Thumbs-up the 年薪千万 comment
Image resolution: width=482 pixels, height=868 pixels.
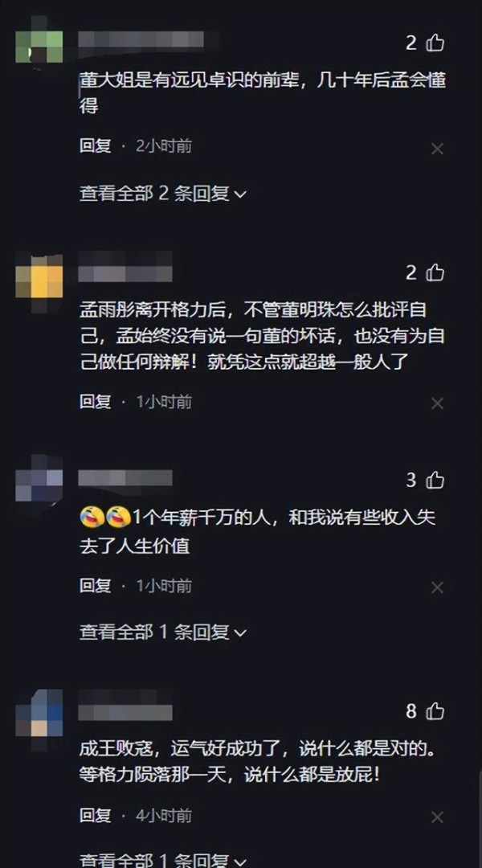(435, 480)
